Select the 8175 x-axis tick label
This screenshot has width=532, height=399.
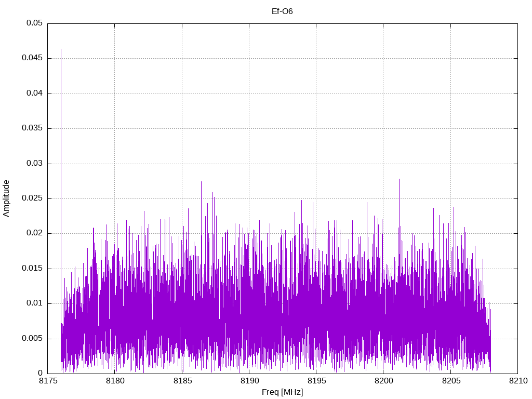[x=48, y=381]
